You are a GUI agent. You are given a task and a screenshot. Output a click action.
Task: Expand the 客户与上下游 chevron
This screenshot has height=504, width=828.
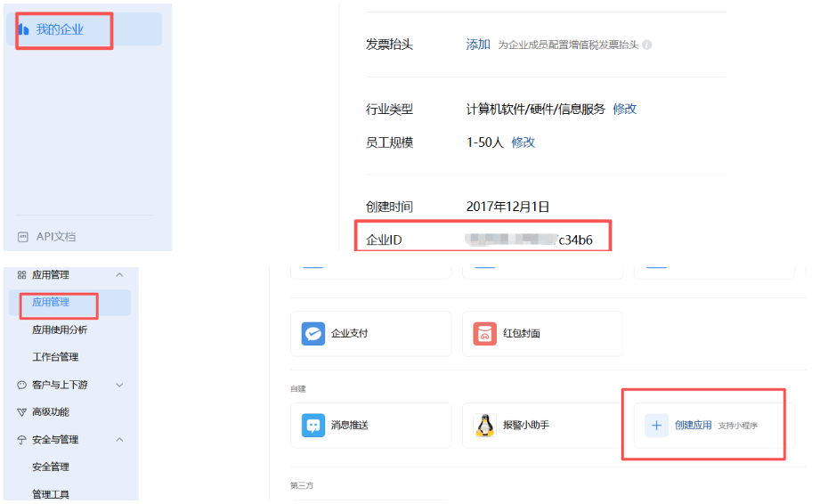tap(120, 385)
